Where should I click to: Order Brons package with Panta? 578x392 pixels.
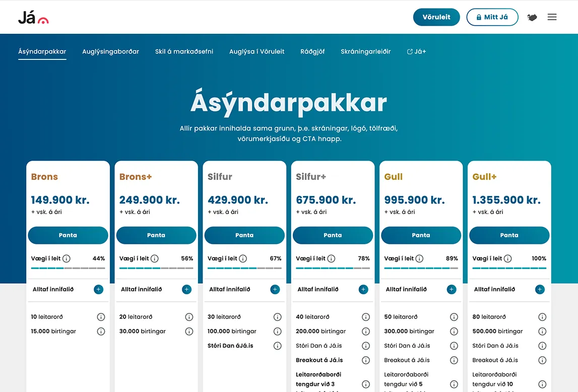point(68,235)
